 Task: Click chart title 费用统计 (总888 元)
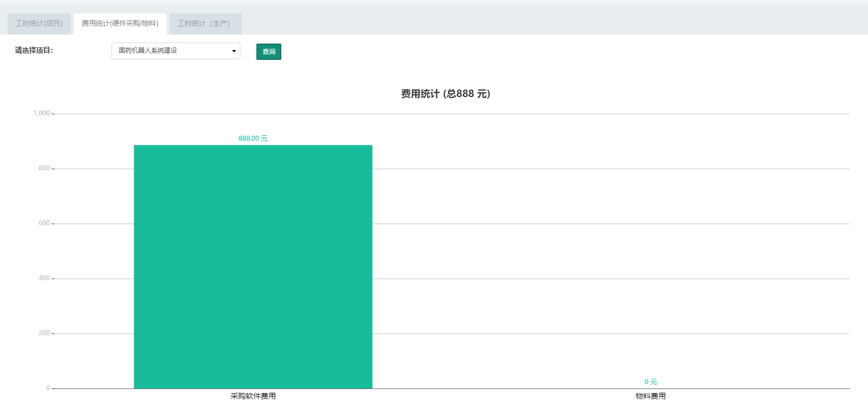(446, 94)
